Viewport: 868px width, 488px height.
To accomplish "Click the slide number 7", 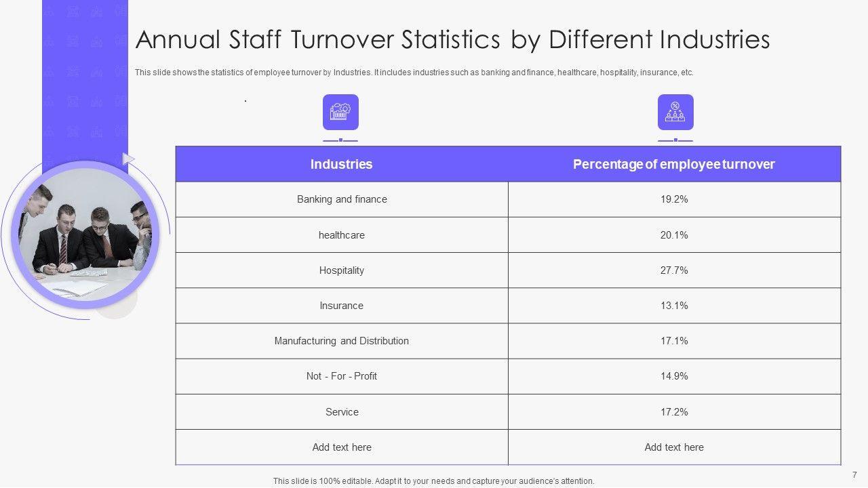I will coord(854,475).
